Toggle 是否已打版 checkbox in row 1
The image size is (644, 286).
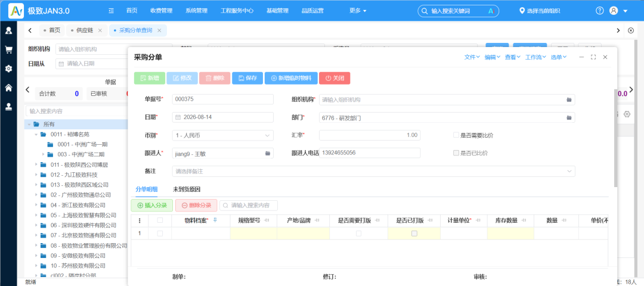coord(414,234)
